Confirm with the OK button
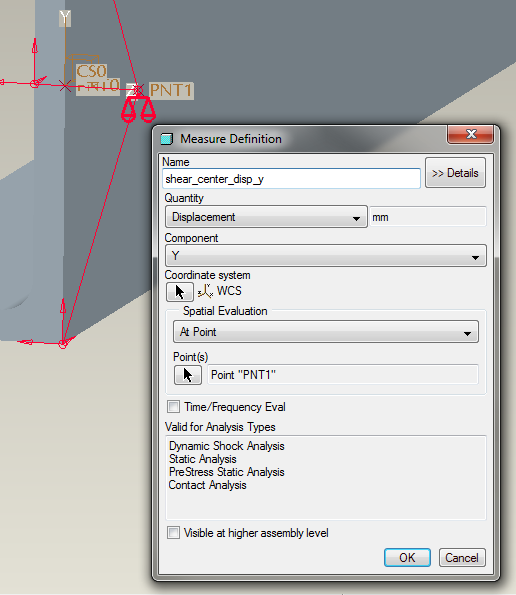 click(407, 557)
